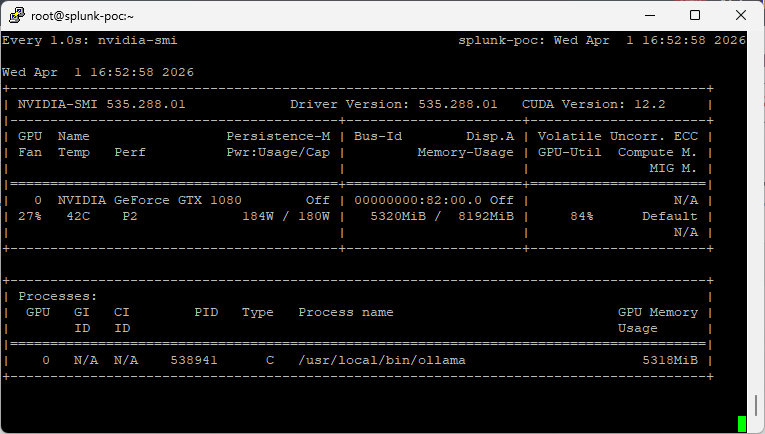Click the process PID '538941'
This screenshot has width=765, height=434.
click(x=194, y=360)
